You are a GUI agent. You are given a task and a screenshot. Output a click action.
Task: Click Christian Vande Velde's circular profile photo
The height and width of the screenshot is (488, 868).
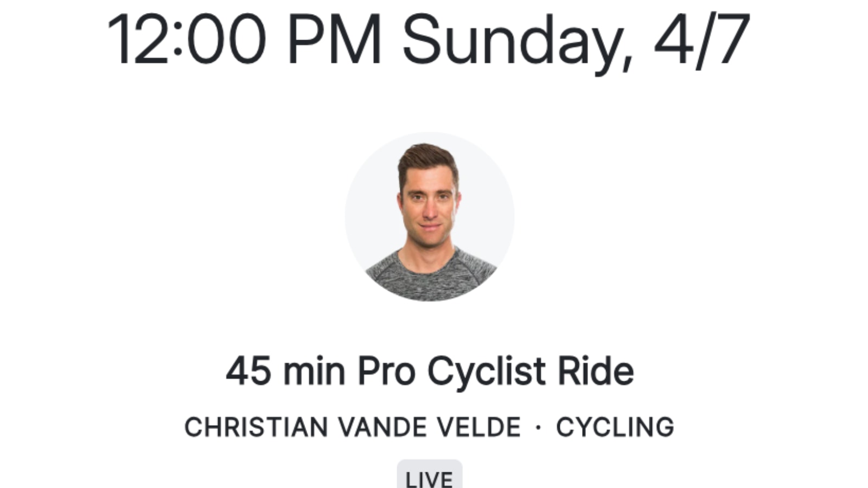pyautogui.click(x=429, y=216)
